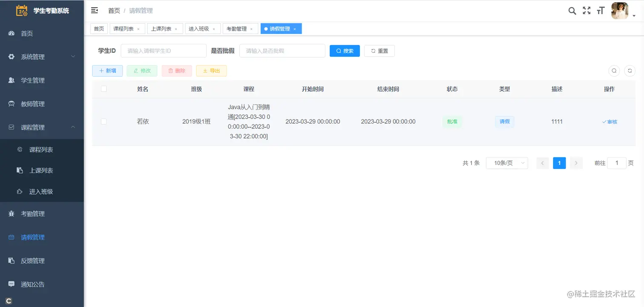
Task: Enter fullscreen via the expand arrows icon
Action: 586,11
